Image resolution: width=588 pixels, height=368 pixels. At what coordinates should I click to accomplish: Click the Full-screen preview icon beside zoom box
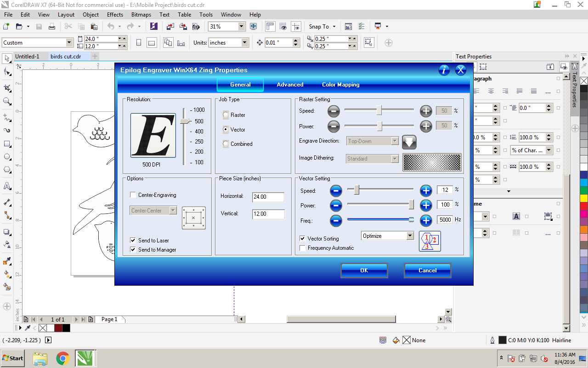(x=253, y=27)
